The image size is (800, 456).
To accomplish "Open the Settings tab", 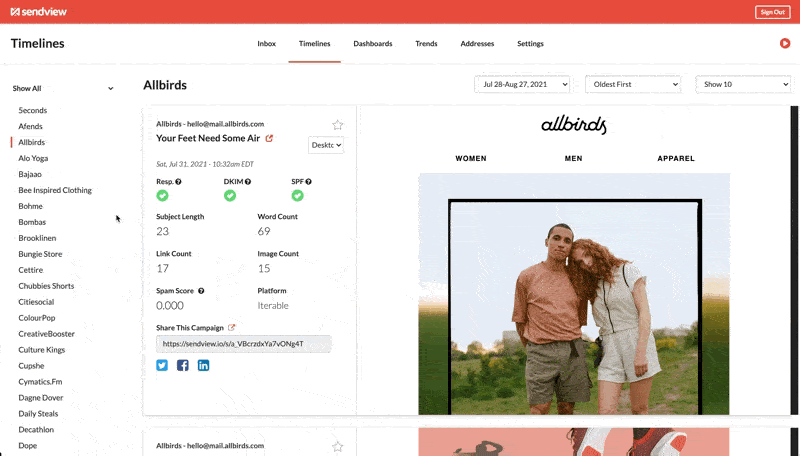I will click(530, 44).
